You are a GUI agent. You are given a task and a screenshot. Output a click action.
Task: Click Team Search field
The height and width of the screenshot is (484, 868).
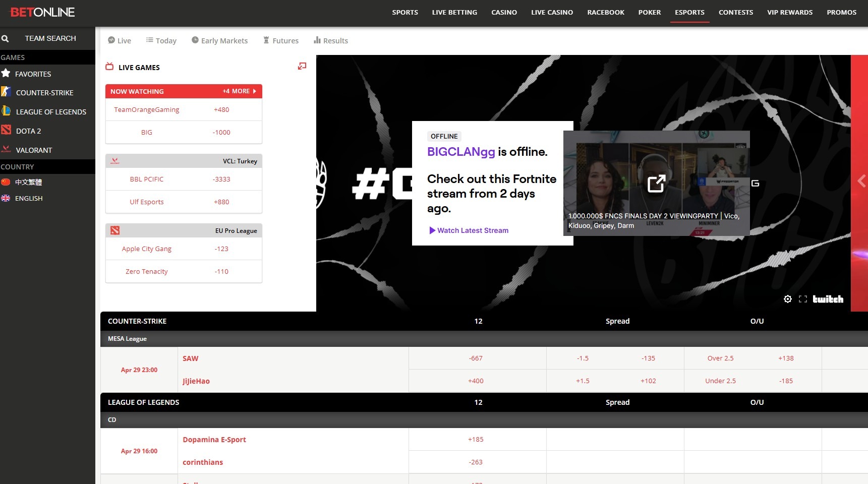point(50,38)
